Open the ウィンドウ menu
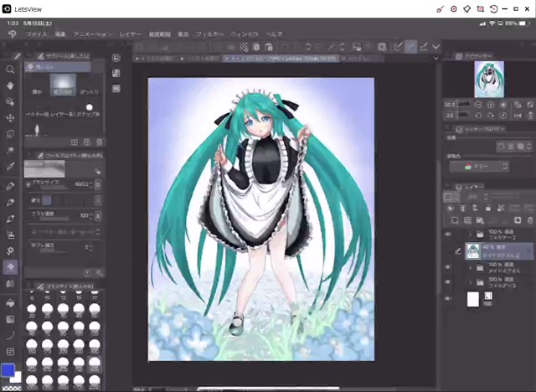The width and height of the screenshot is (536, 392). click(245, 34)
